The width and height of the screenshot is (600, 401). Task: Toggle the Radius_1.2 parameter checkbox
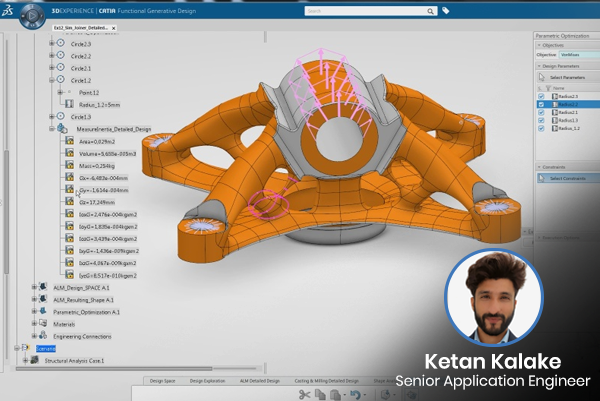[x=543, y=130]
